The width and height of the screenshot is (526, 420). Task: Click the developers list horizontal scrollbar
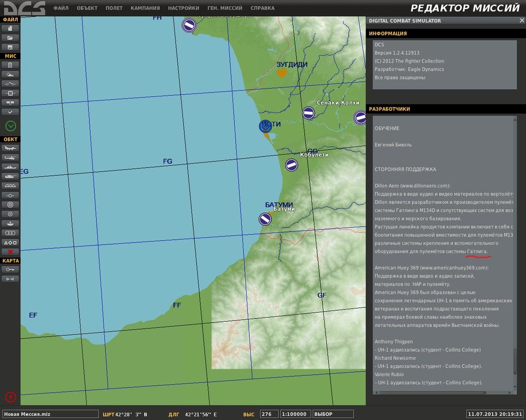point(432,393)
